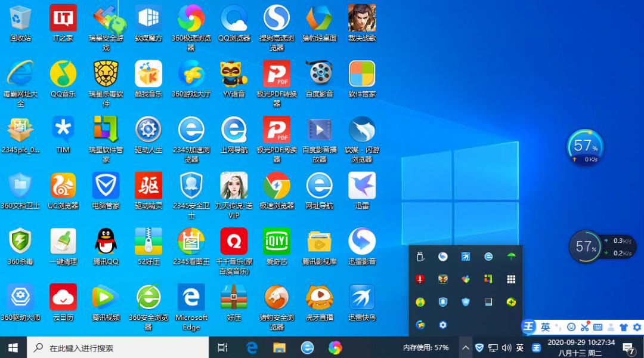
Task: Toggle 英 language mode on floating IME bar
Action: 546,327
